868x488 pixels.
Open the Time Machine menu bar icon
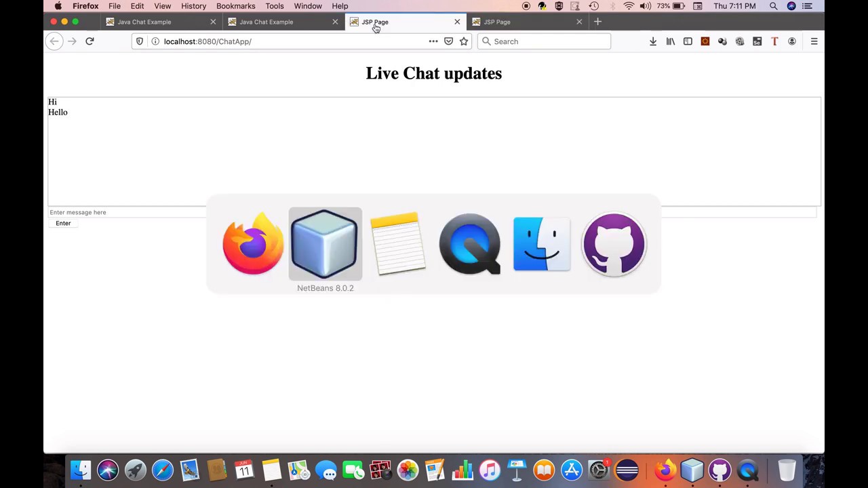coord(594,6)
